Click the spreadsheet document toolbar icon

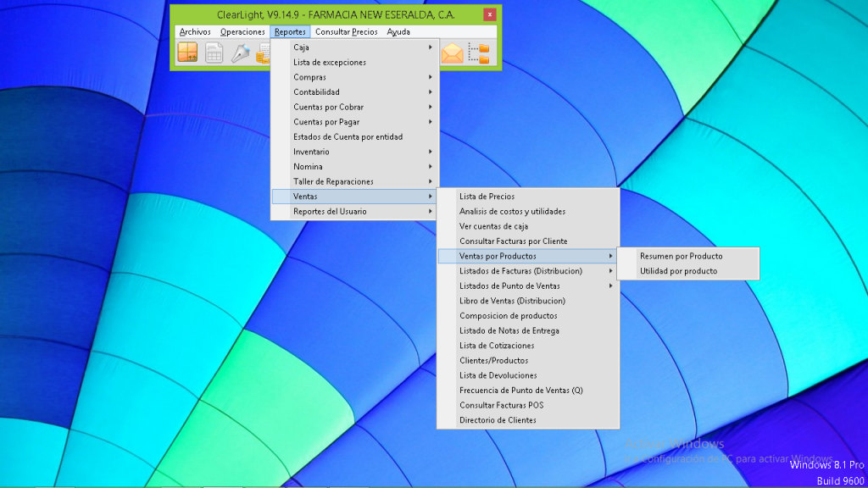click(214, 53)
